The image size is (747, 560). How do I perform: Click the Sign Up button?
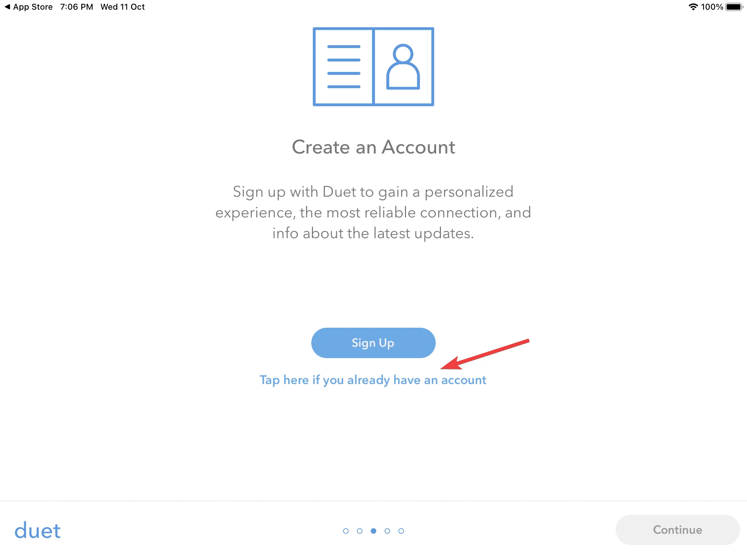(373, 342)
